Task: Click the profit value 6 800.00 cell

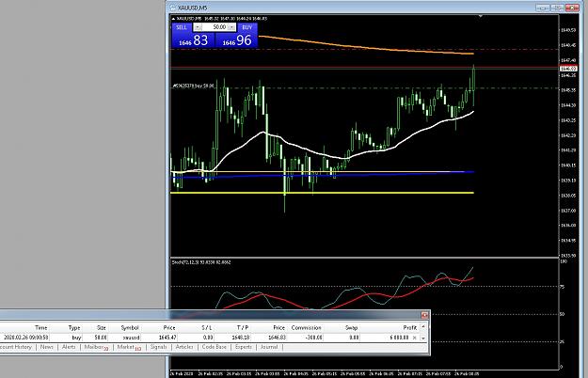Action: pyautogui.click(x=399, y=338)
